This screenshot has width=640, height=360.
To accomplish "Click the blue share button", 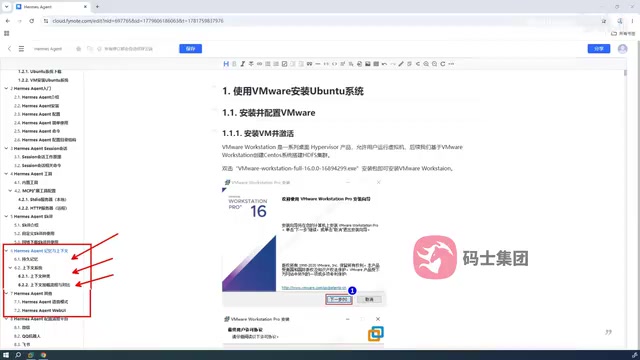I will (x=599, y=49).
